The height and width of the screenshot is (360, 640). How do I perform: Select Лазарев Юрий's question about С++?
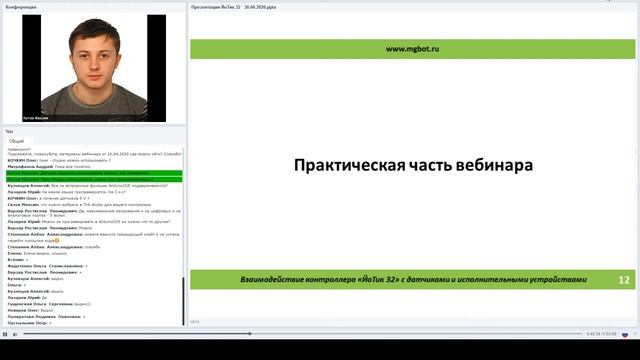[67, 192]
